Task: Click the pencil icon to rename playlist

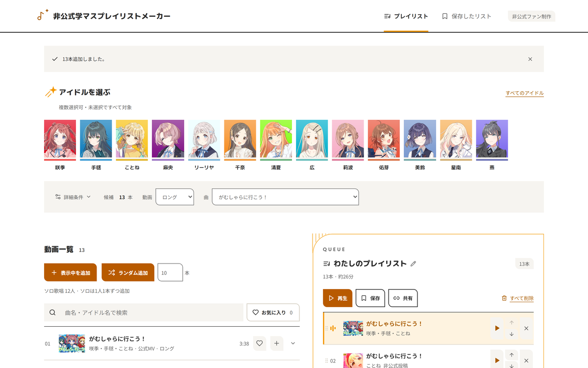Action: click(x=413, y=263)
